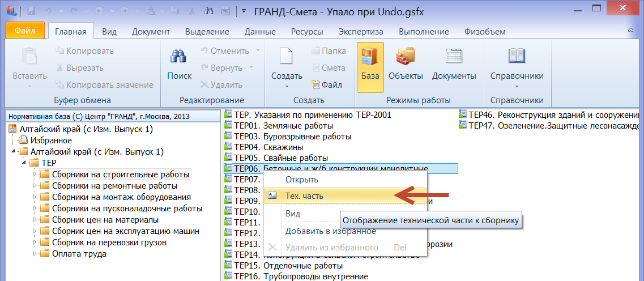Image resolution: width=644 pixels, height=281 pixels.
Task: Click Копировать значение button
Action: click(x=104, y=85)
